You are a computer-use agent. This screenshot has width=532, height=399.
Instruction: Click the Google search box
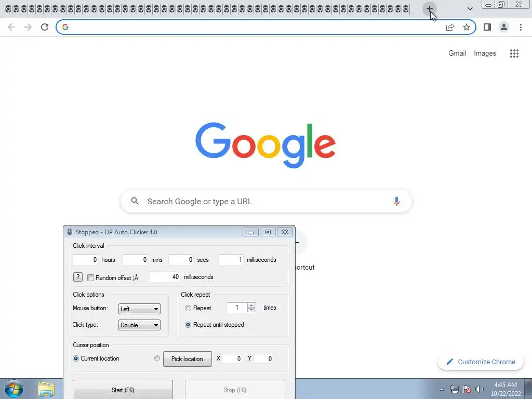tap(266, 201)
